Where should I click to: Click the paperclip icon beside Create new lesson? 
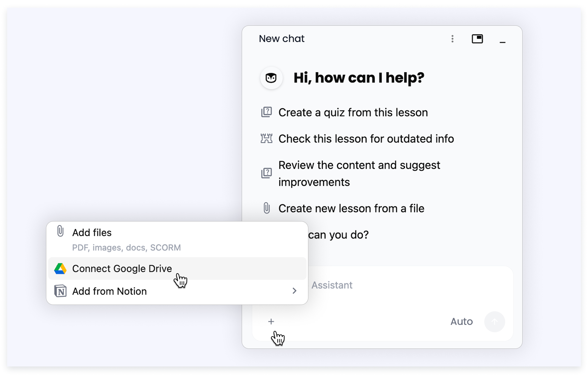coord(267,208)
